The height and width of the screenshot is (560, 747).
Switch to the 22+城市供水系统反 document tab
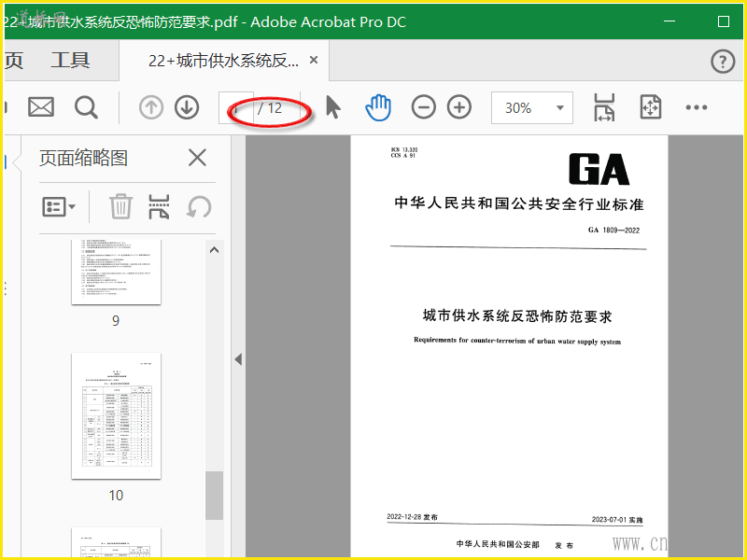point(223,61)
